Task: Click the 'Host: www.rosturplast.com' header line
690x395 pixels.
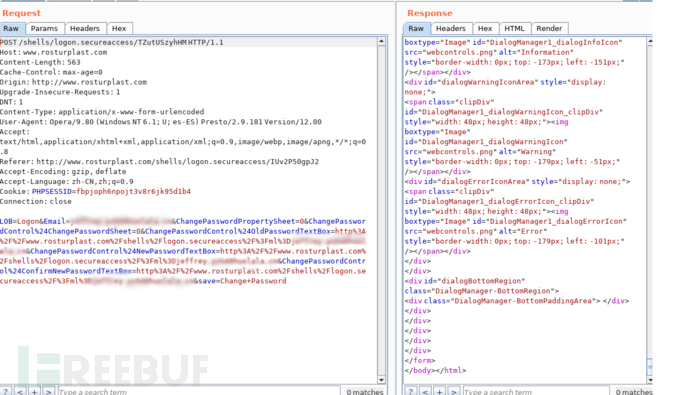Action: click(54, 52)
